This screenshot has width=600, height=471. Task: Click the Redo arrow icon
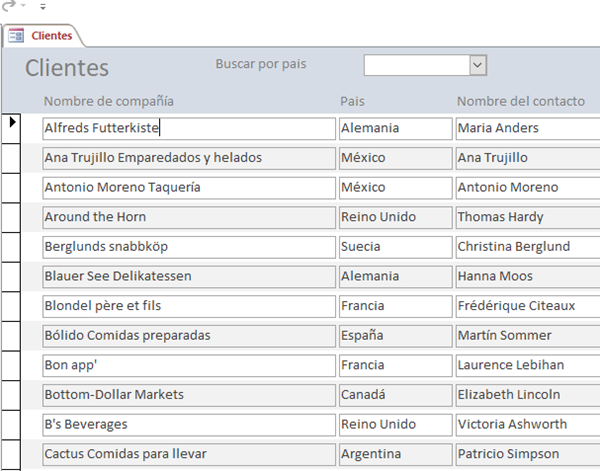pos(10,6)
